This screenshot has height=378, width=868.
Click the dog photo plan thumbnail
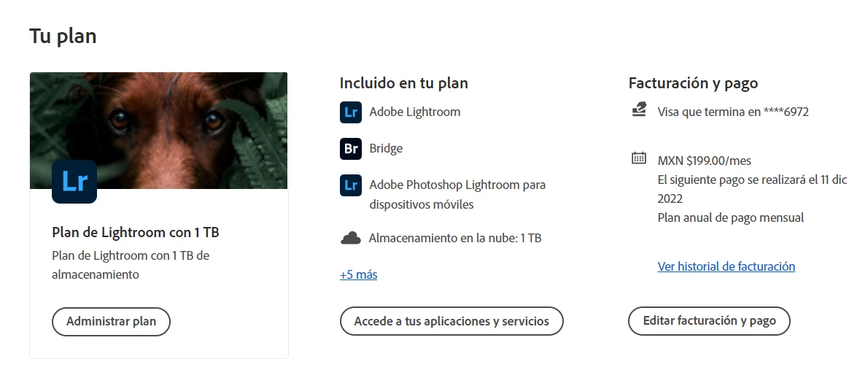coord(159,131)
